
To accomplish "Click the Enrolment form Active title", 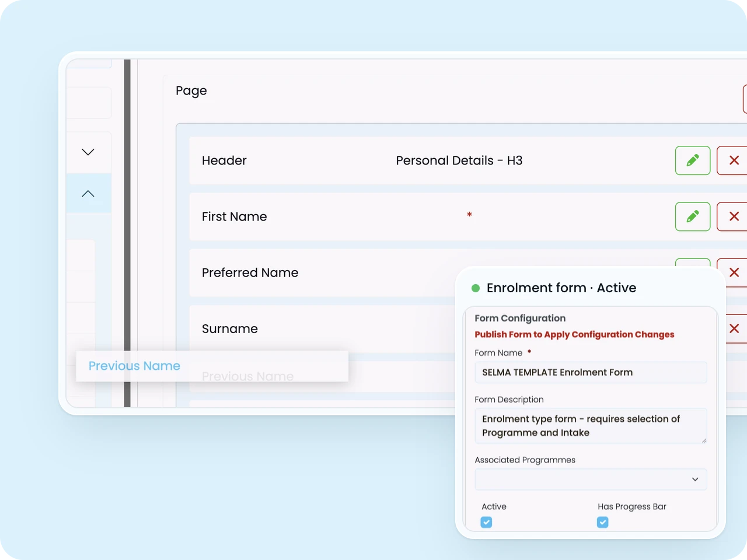I will (x=561, y=288).
